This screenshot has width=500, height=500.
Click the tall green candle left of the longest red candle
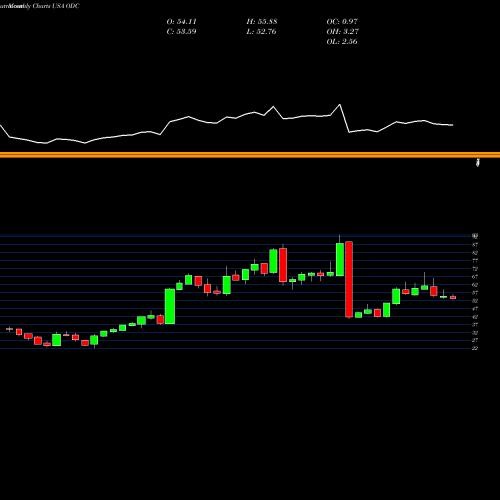[x=340, y=259]
